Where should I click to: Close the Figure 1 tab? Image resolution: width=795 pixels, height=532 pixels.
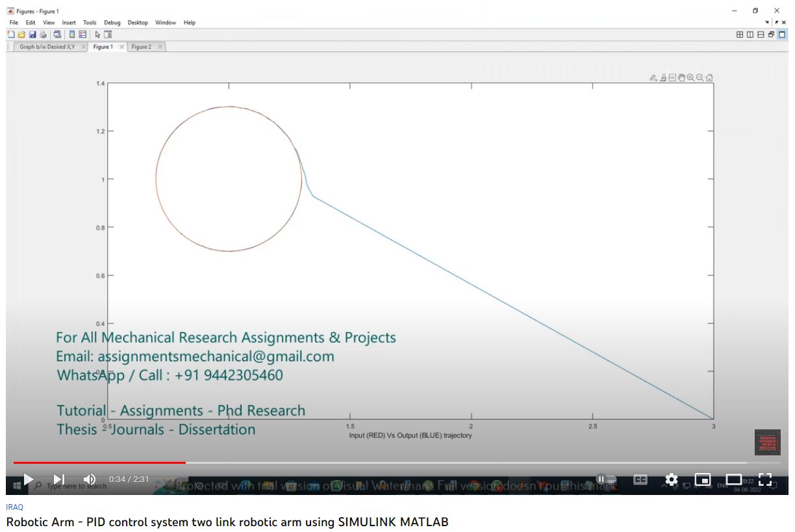121,47
